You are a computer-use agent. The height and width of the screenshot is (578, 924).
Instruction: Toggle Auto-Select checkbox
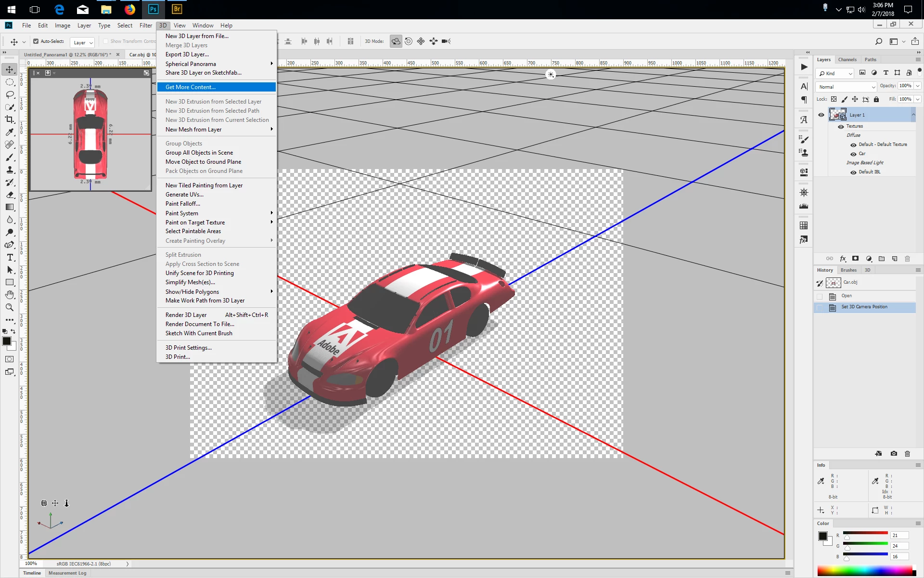(x=36, y=41)
